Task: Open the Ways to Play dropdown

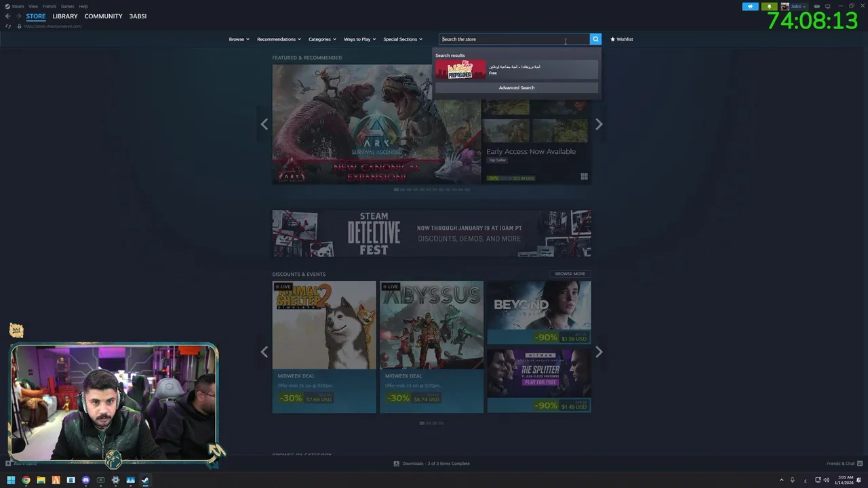Action: [x=359, y=39]
